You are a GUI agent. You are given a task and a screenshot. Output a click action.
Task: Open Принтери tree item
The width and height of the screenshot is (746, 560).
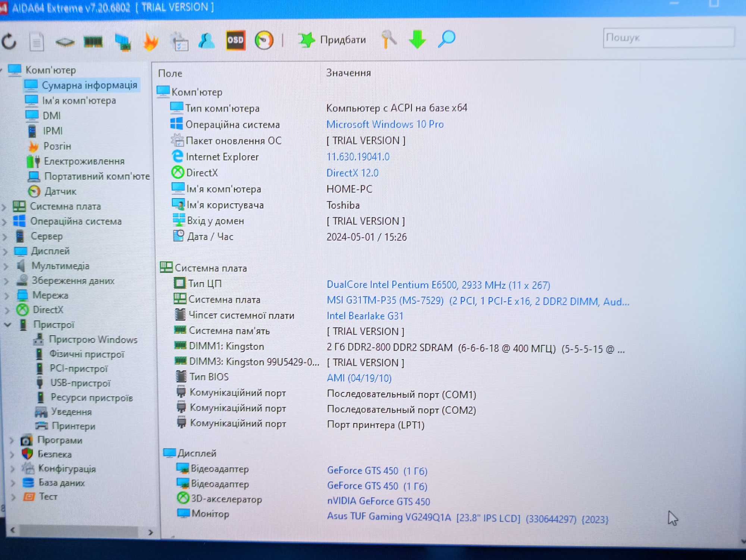click(x=73, y=426)
